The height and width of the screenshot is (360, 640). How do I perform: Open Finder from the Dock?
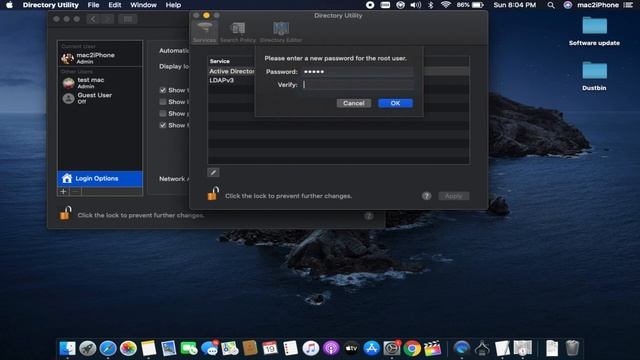click(x=67, y=348)
